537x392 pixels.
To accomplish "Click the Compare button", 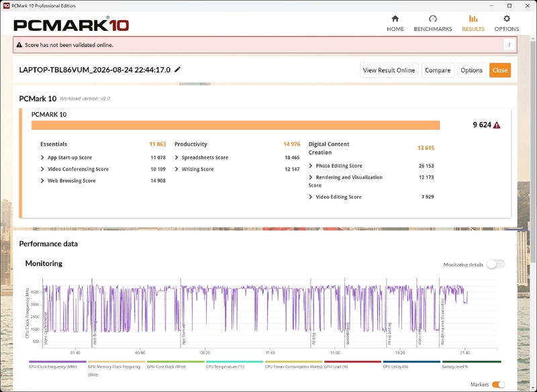I will (x=438, y=70).
